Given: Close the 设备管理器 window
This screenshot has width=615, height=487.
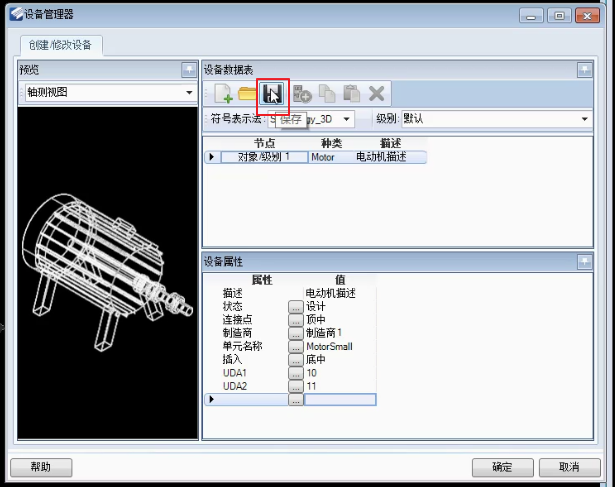Looking at the screenshot, I should click(587, 16).
